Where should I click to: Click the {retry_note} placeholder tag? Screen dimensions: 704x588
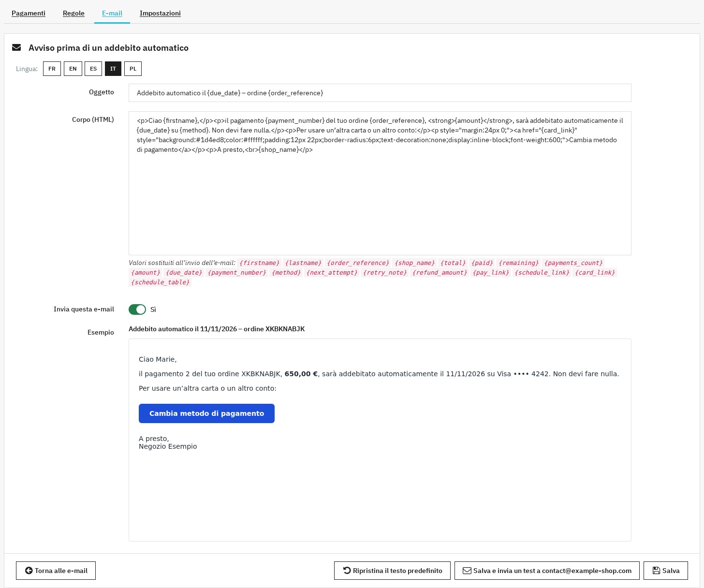click(x=385, y=273)
